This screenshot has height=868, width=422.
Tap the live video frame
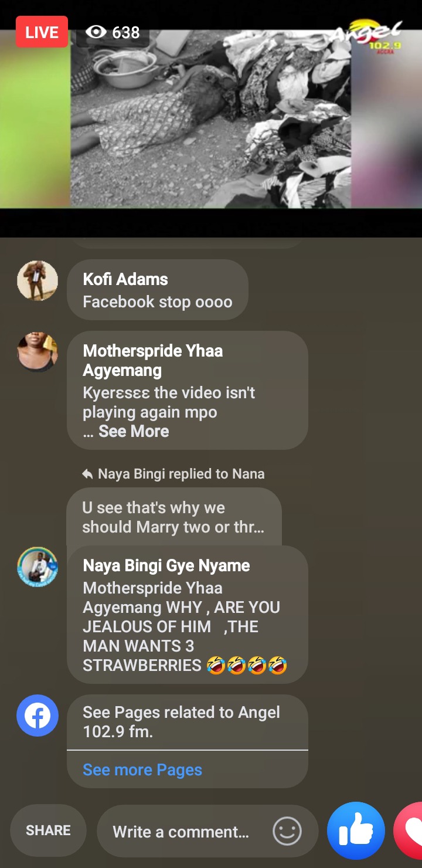pos(211,119)
